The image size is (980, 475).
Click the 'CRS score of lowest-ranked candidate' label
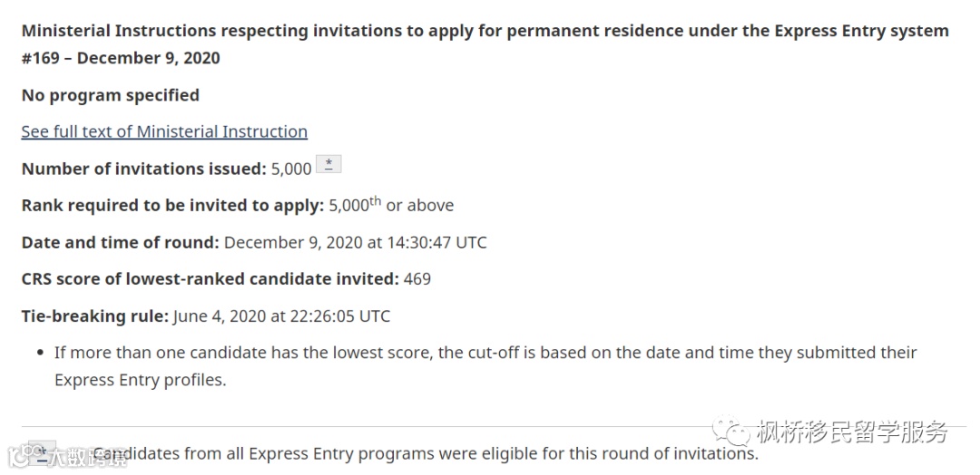[x=210, y=279]
